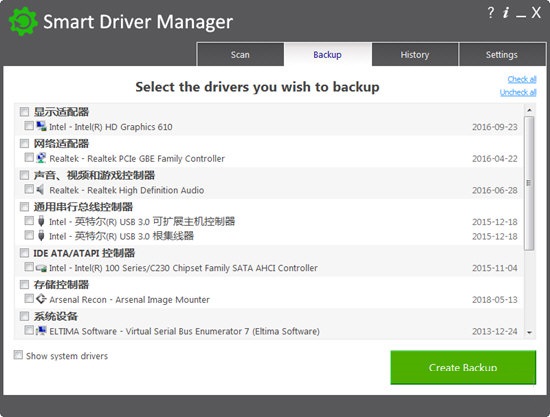The height and width of the screenshot is (417, 550).
Task: Check the SATA AHCI Controller checkbox
Action: pos(29,267)
